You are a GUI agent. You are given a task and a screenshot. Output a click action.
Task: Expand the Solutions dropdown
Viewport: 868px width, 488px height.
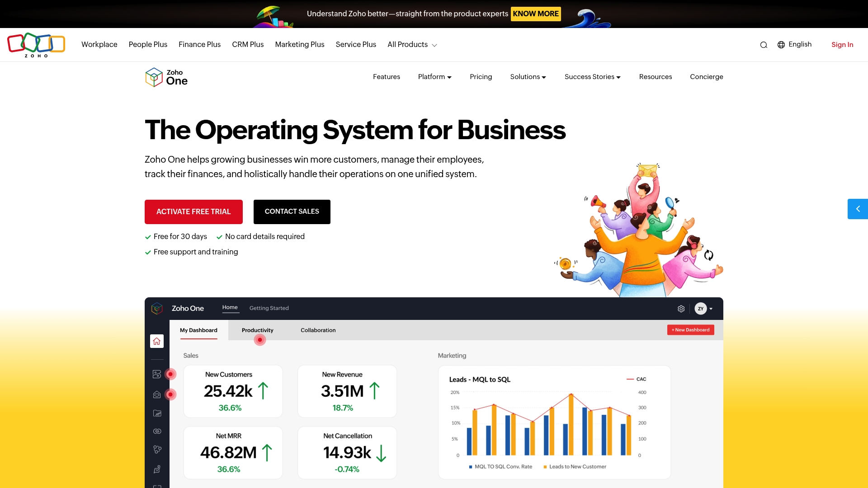[x=528, y=77]
